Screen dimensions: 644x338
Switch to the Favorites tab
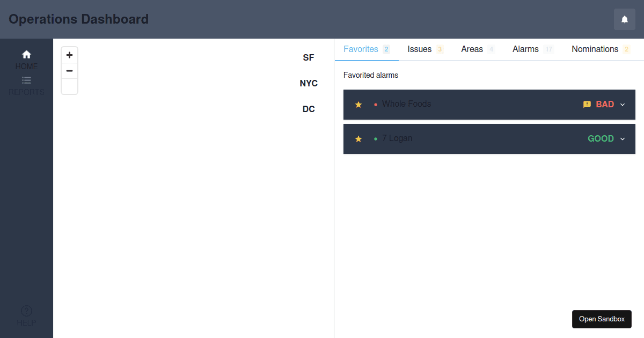[367, 49]
